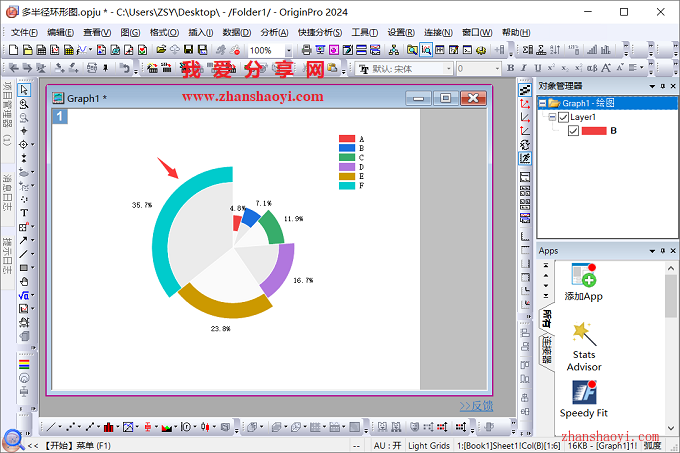Click the Add App icon
The width and height of the screenshot is (680, 453).
[584, 282]
